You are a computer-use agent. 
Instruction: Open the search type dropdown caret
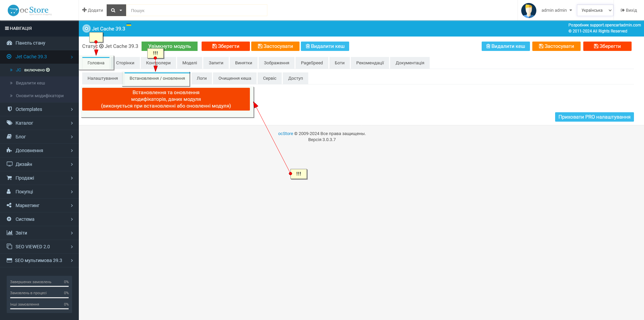(x=121, y=10)
